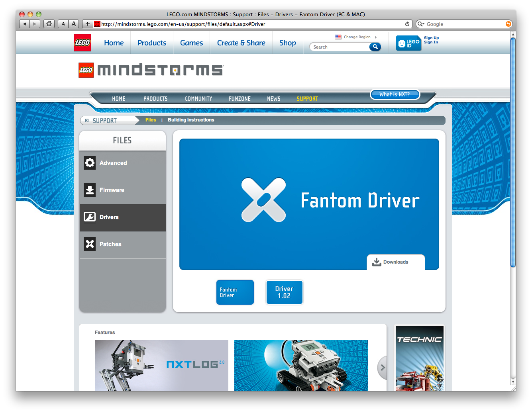The height and width of the screenshot is (413, 532).
Task: Click the Home icon in the browser toolbar
Action: click(x=49, y=24)
